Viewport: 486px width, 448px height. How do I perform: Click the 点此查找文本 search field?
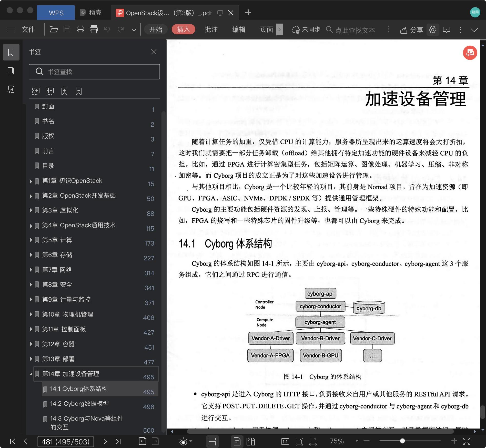click(355, 30)
